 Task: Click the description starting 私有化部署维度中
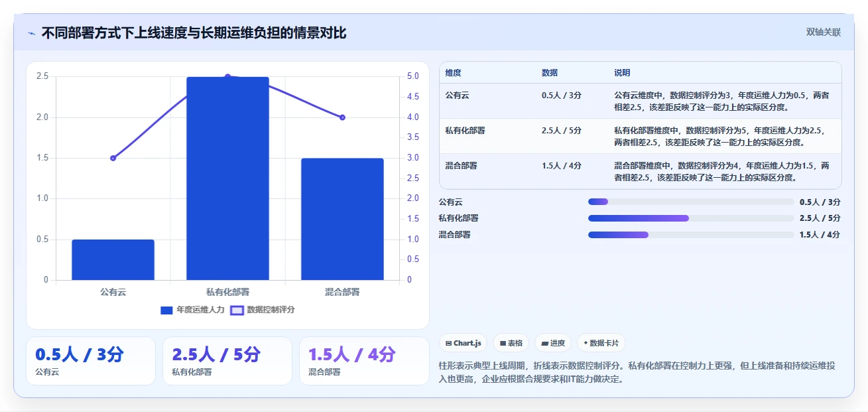[x=721, y=136]
